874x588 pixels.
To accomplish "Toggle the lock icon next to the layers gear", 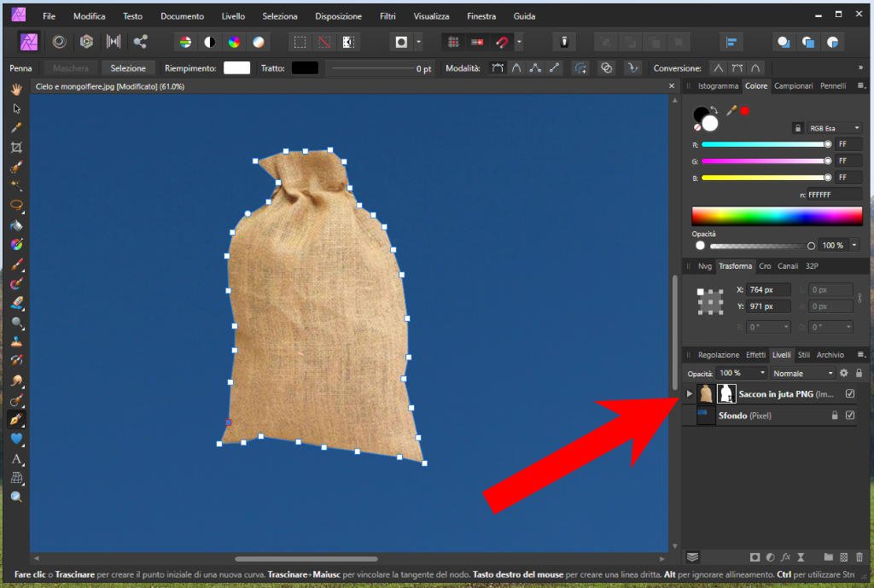I will 859,373.
